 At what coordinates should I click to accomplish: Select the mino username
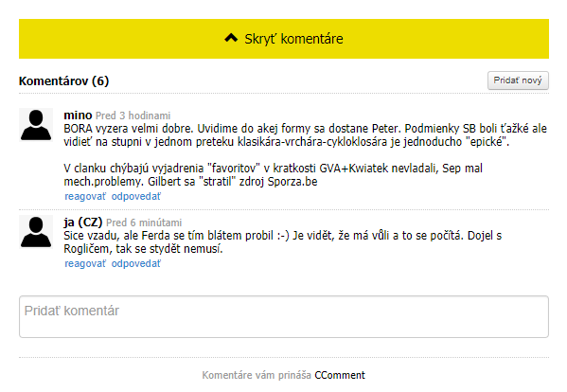(78, 115)
